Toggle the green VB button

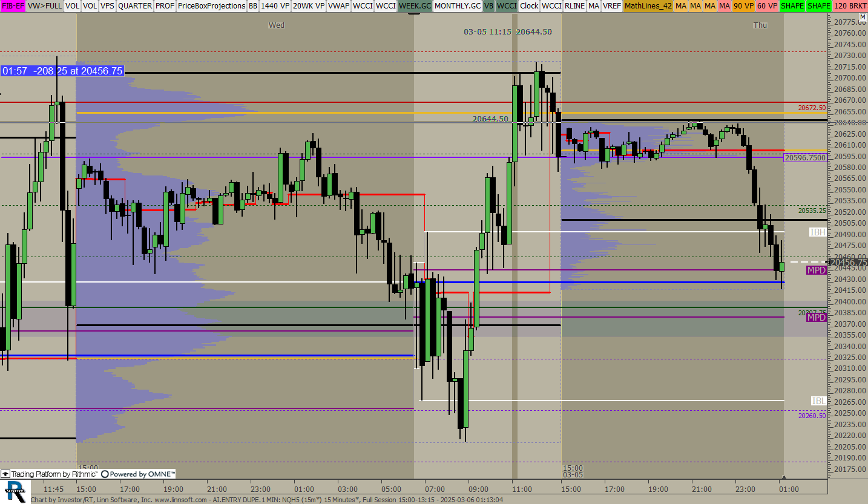pos(489,5)
